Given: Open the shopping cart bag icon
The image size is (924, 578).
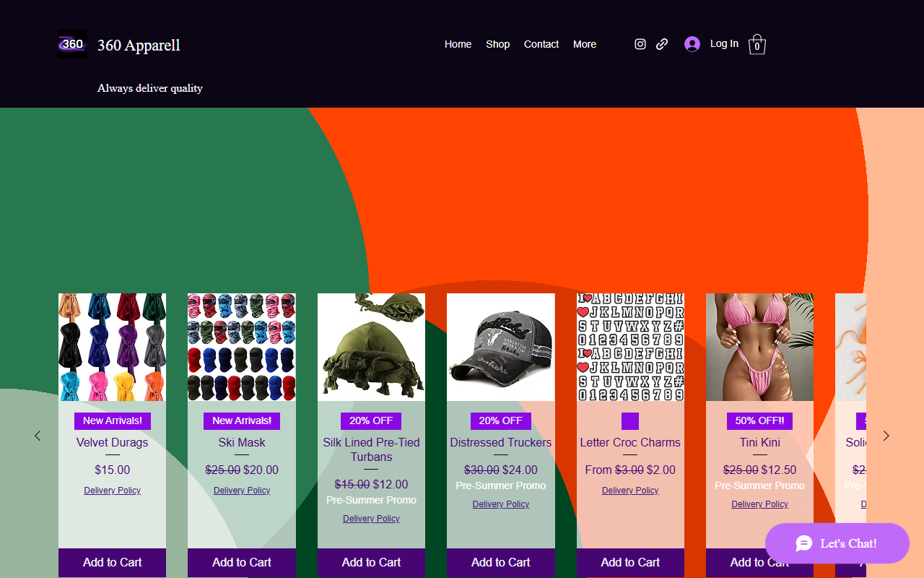Looking at the screenshot, I should point(757,45).
